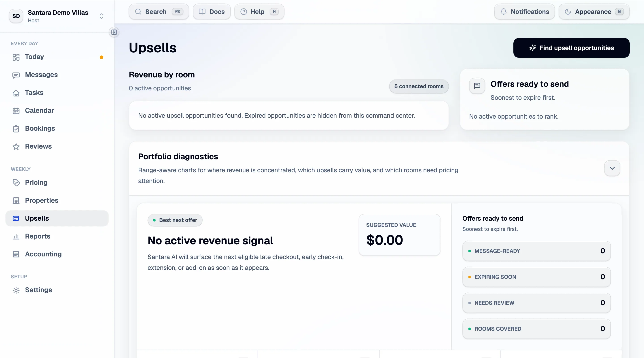Click the 5 connected rooms badge
Image resolution: width=644 pixels, height=358 pixels.
(419, 86)
